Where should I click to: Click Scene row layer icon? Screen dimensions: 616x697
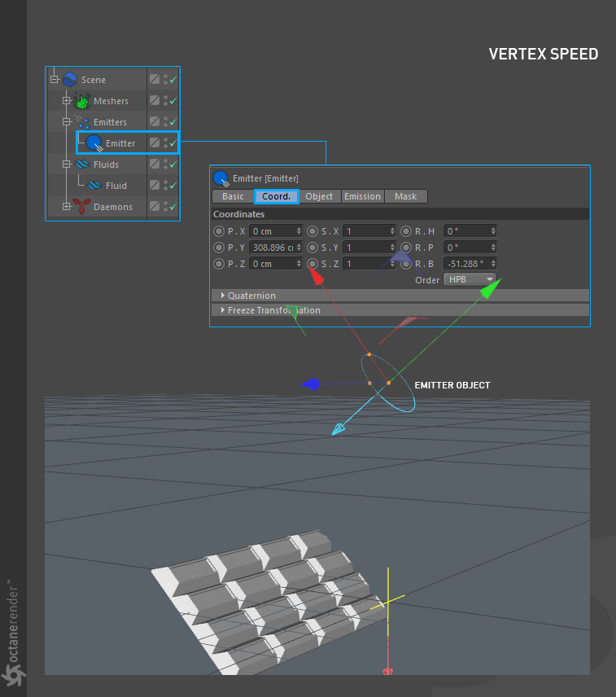click(x=154, y=79)
